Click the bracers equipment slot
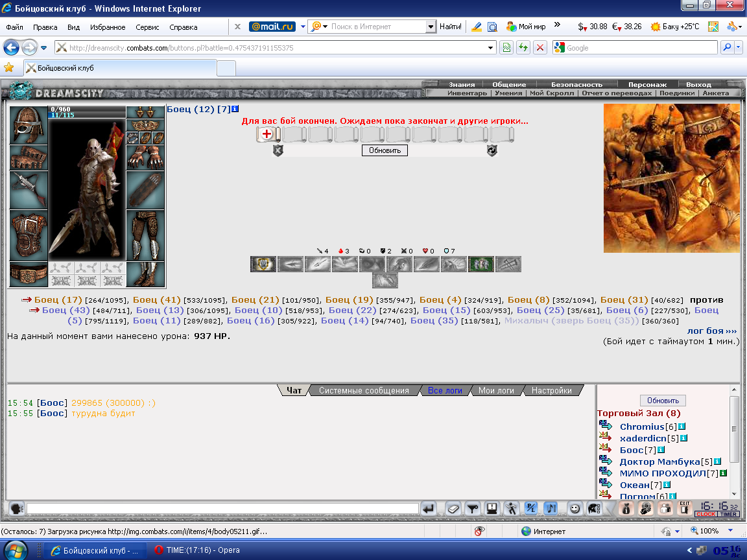747x560 pixels. point(29,157)
